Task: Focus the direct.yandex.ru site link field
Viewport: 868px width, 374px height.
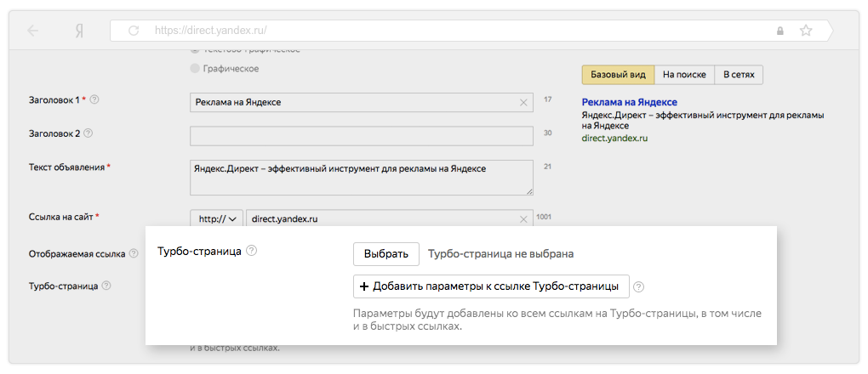Action: pyautogui.click(x=390, y=219)
